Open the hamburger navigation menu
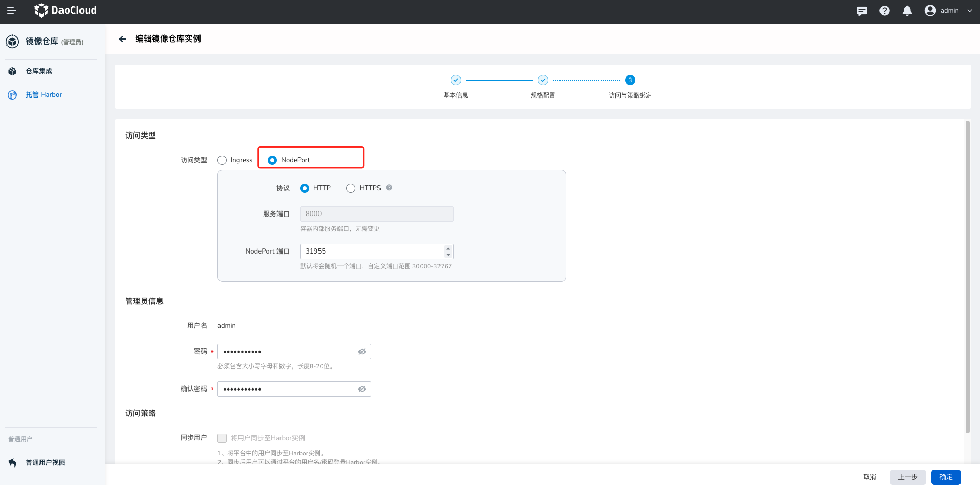 pos(11,10)
